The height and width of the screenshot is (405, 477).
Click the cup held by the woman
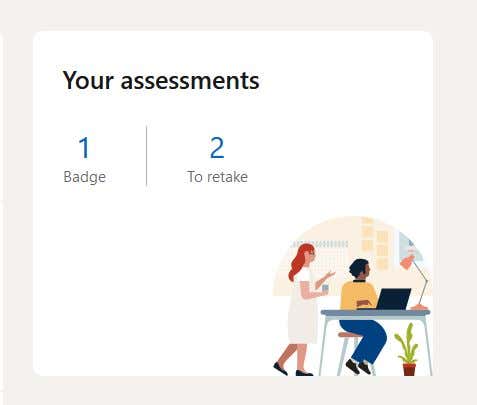click(x=325, y=288)
